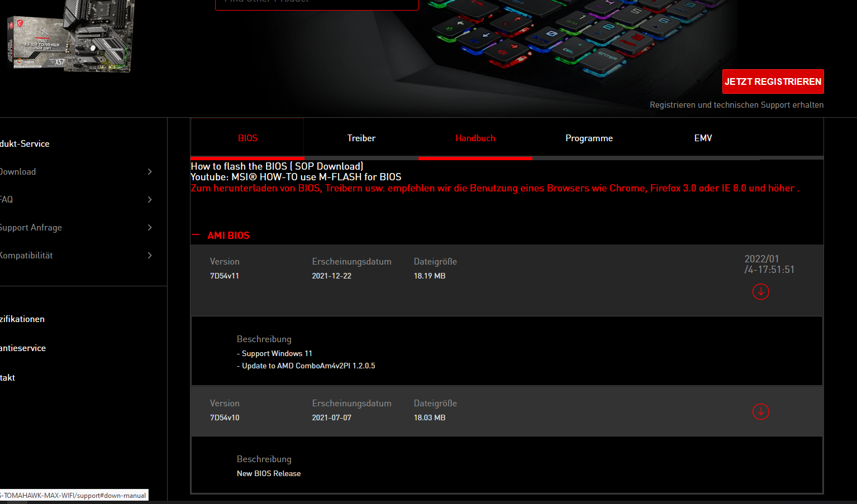This screenshot has height=504, width=857.
Task: Download BIOS version 7D54v10
Action: (760, 411)
